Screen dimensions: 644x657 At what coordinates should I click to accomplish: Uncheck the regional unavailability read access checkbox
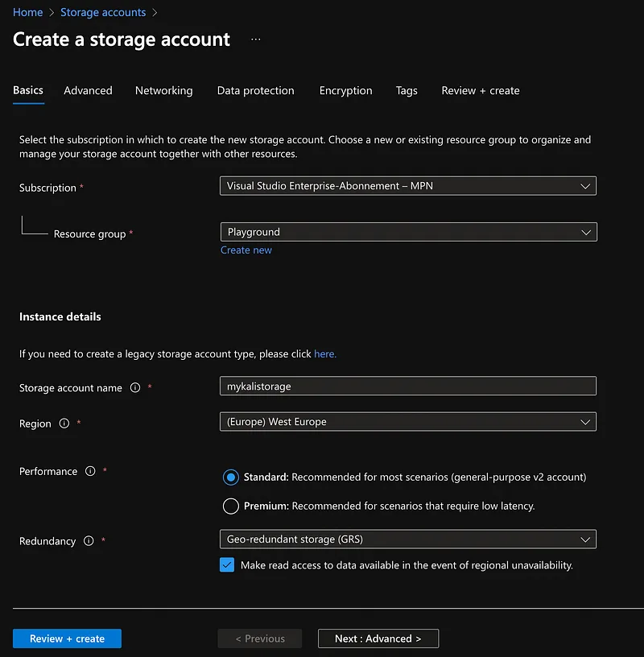pyautogui.click(x=226, y=564)
